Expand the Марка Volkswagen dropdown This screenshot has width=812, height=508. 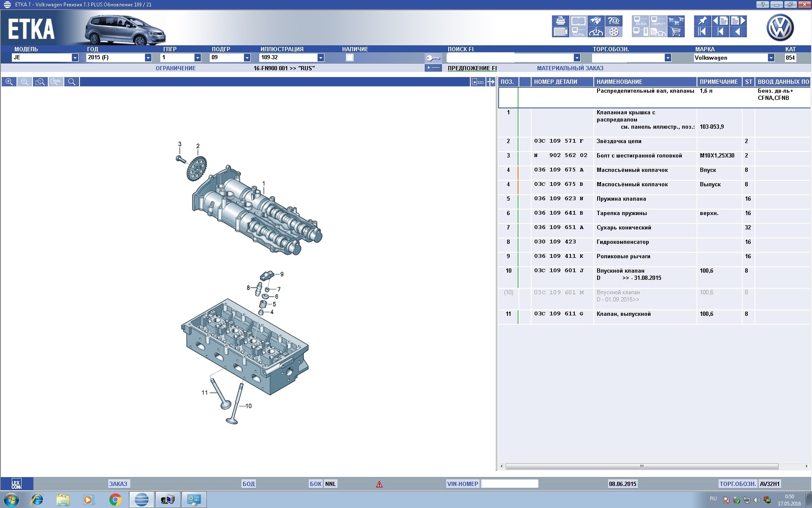771,58
